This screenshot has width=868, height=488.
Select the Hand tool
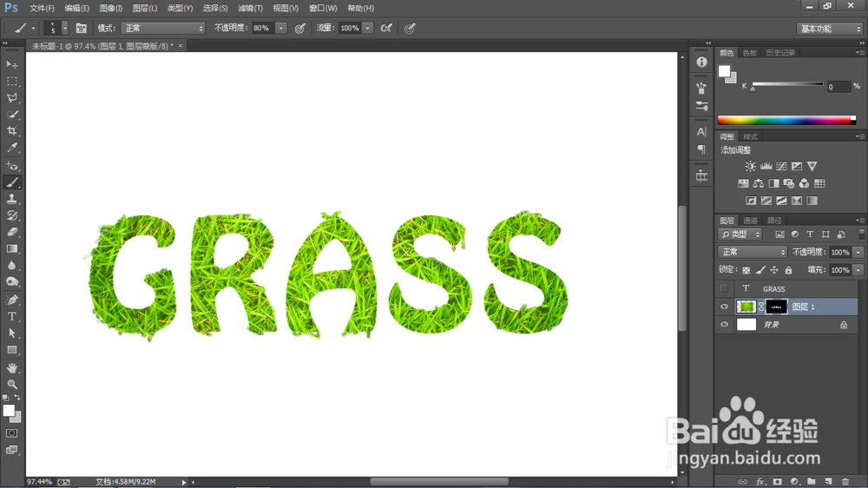(x=11, y=368)
